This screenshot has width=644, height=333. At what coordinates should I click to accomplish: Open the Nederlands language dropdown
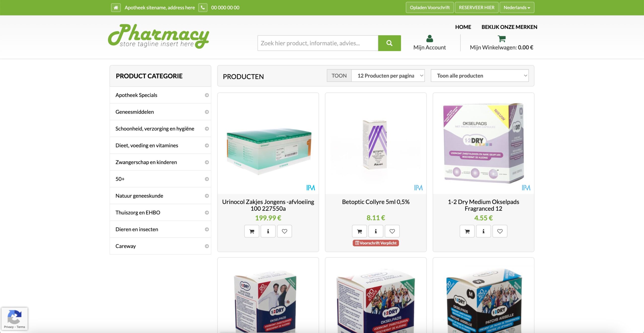tap(517, 8)
